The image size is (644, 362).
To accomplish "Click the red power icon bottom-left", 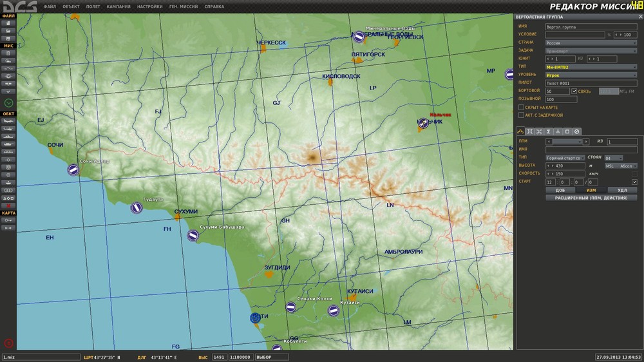I will (x=8, y=343).
